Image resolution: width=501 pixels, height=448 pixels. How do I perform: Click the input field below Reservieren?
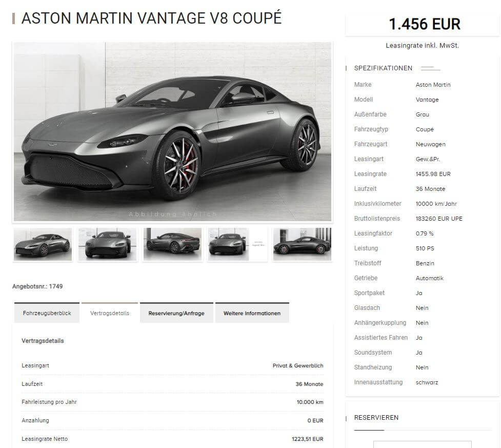[423, 444]
